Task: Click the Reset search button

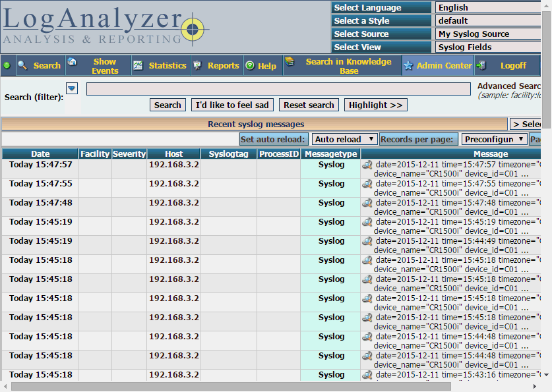Action: [309, 105]
